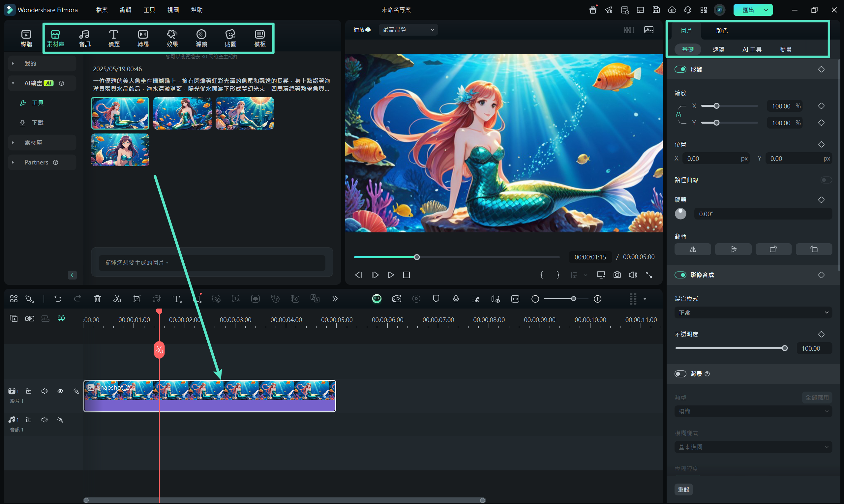Zoom out timeline with minus button
Image resolution: width=844 pixels, height=504 pixels.
(535, 299)
